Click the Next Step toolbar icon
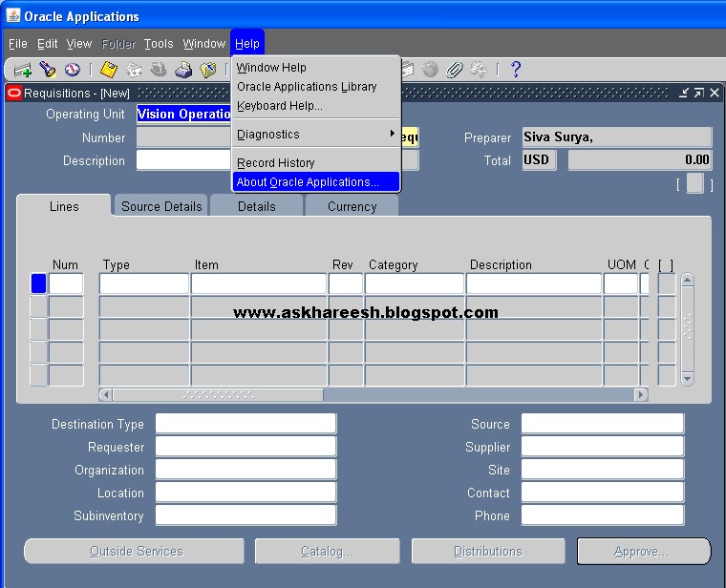 [135, 70]
